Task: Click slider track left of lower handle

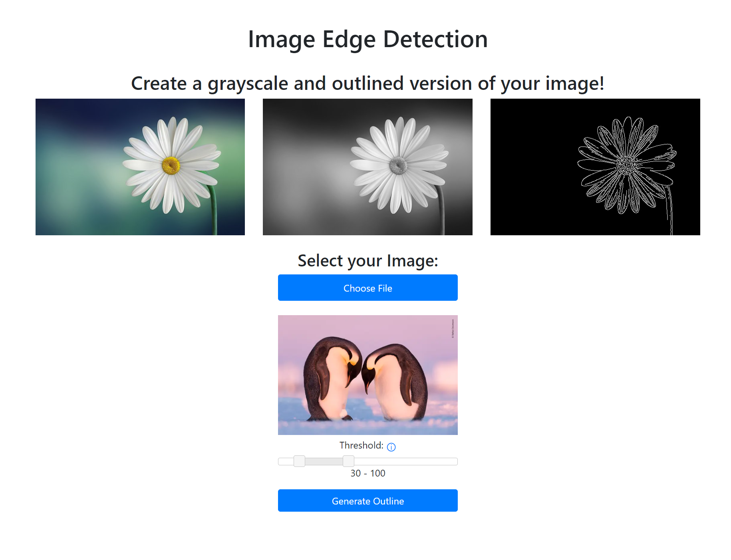Action: [286, 461]
